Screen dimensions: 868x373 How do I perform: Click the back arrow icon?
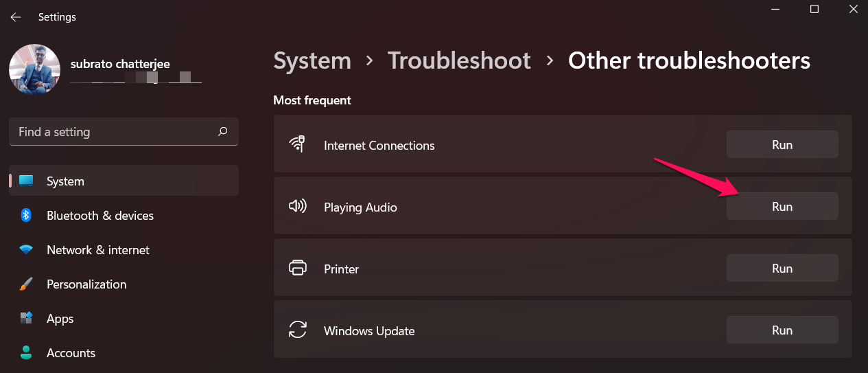click(x=16, y=17)
